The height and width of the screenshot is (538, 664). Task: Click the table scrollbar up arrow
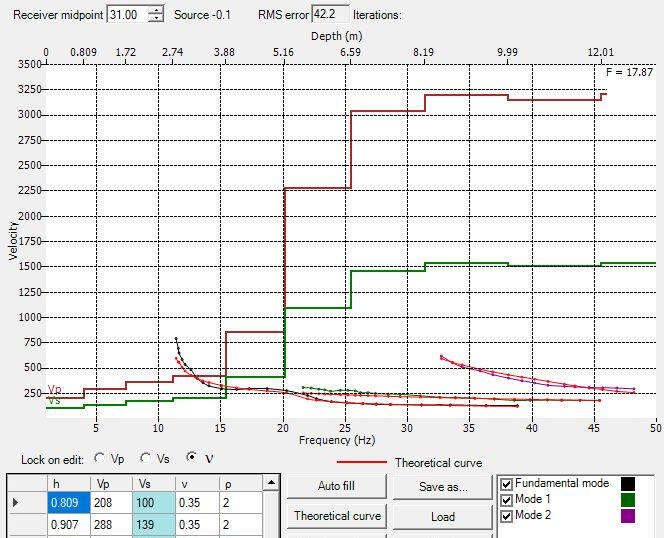(269, 482)
